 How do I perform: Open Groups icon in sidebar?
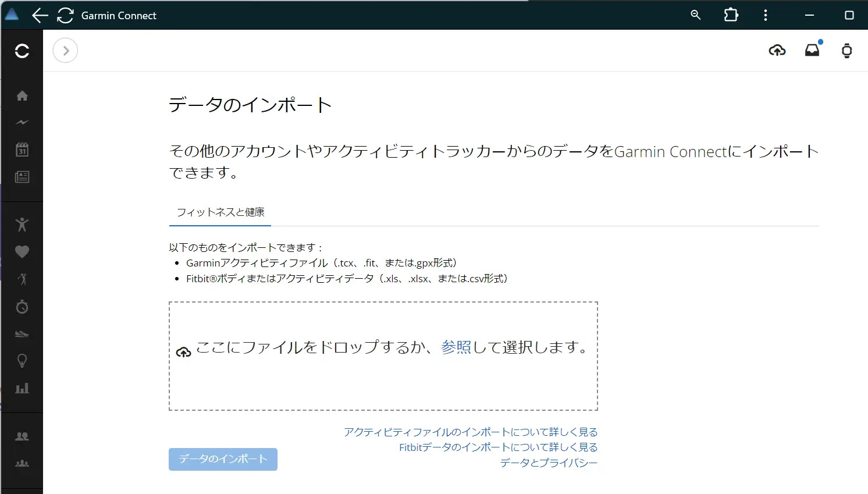pyautogui.click(x=22, y=464)
